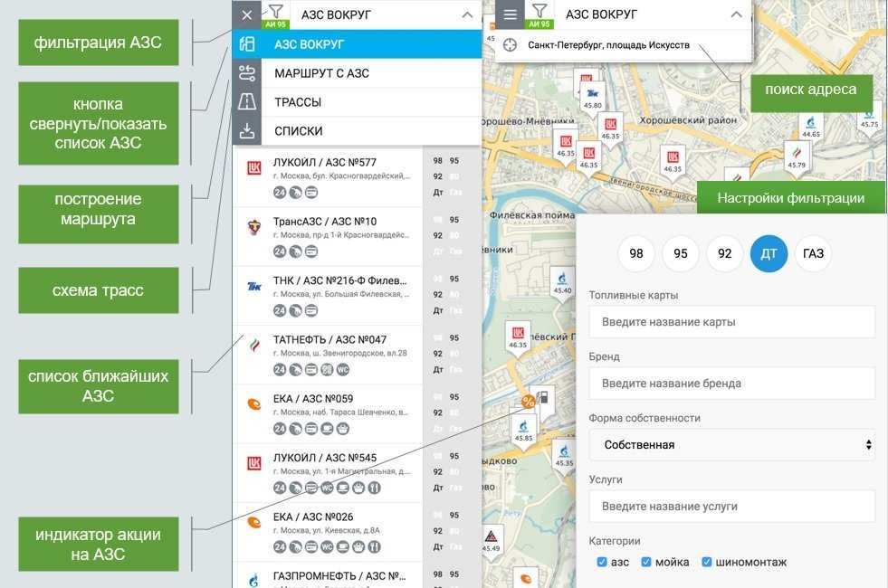Viewport: 888px width, 588px height.
Task: Click Lukoil logo of АЗС №577
Action: [x=254, y=167]
